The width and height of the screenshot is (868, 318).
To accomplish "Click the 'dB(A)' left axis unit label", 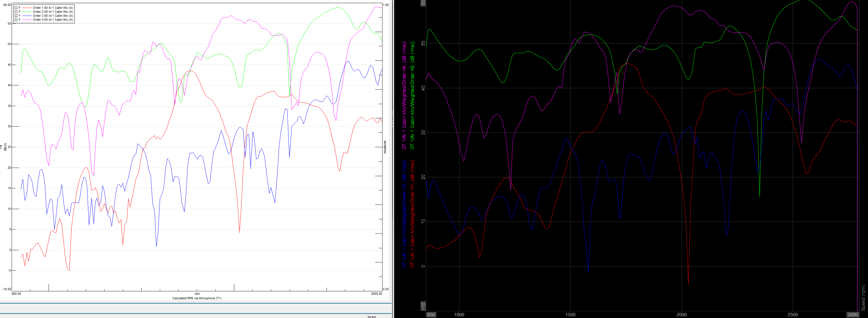I will [5, 147].
